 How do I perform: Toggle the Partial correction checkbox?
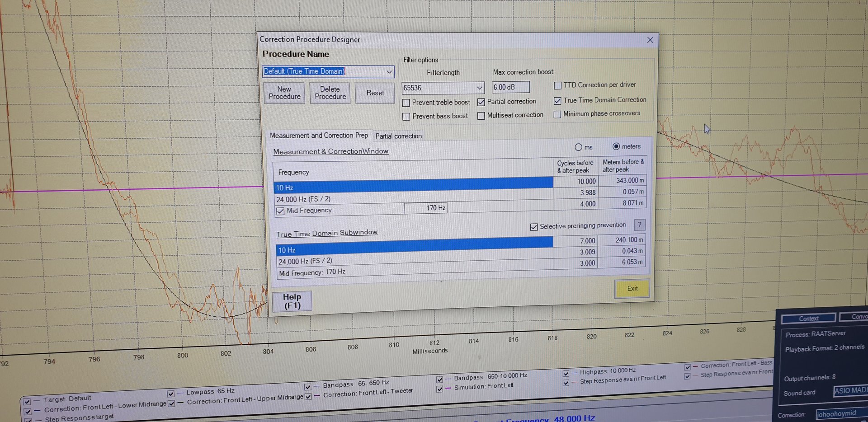481,102
